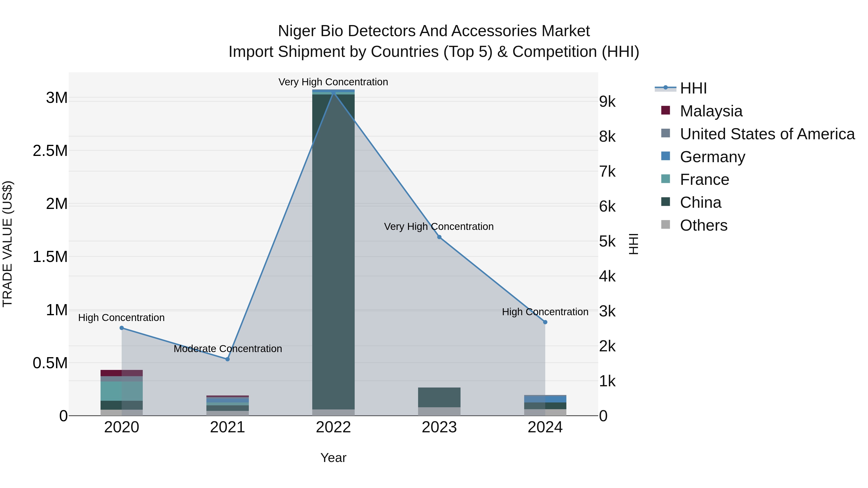Screen dimensions: 868x488
Task: Click the 3M y-axis tick label
Action: pyautogui.click(x=57, y=98)
